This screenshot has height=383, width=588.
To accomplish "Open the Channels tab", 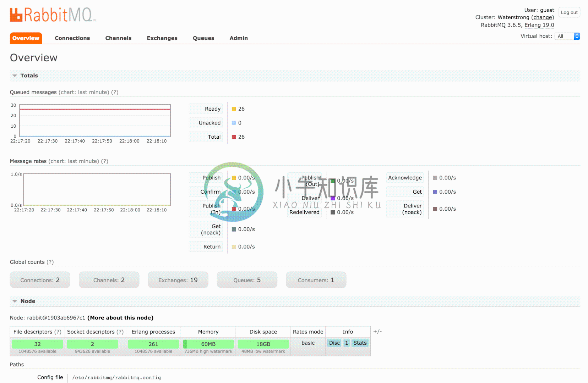I will tap(118, 38).
